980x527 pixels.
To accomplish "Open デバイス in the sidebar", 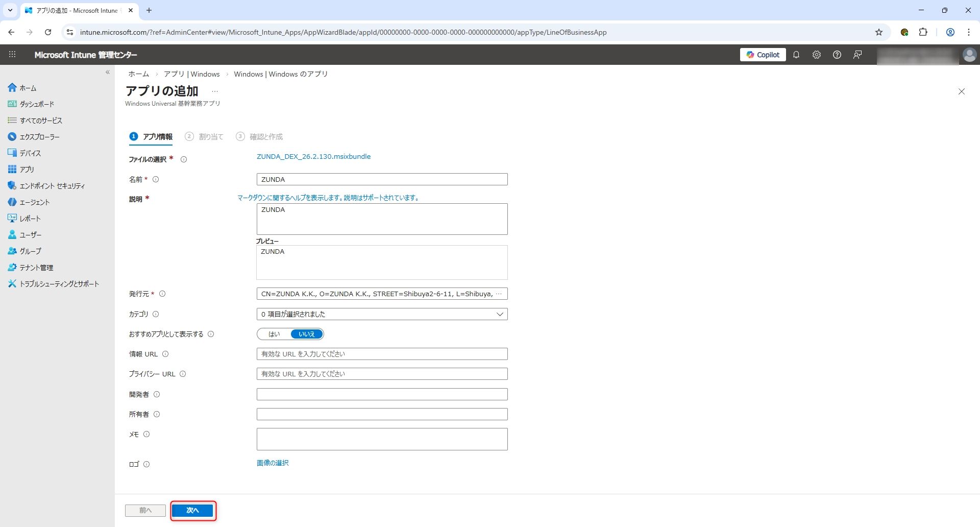I will [x=30, y=153].
